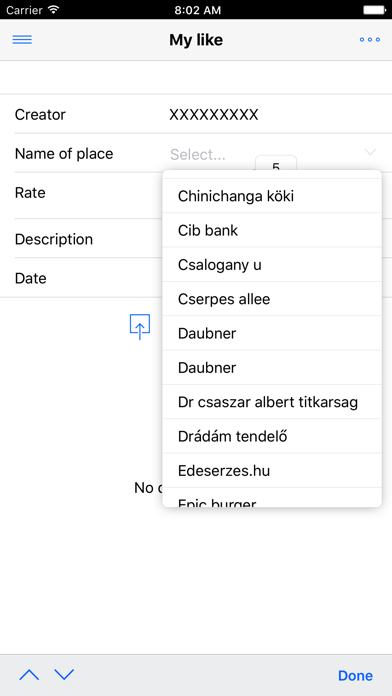
Task: Open the three-dots more options menu
Action: pos(369,40)
